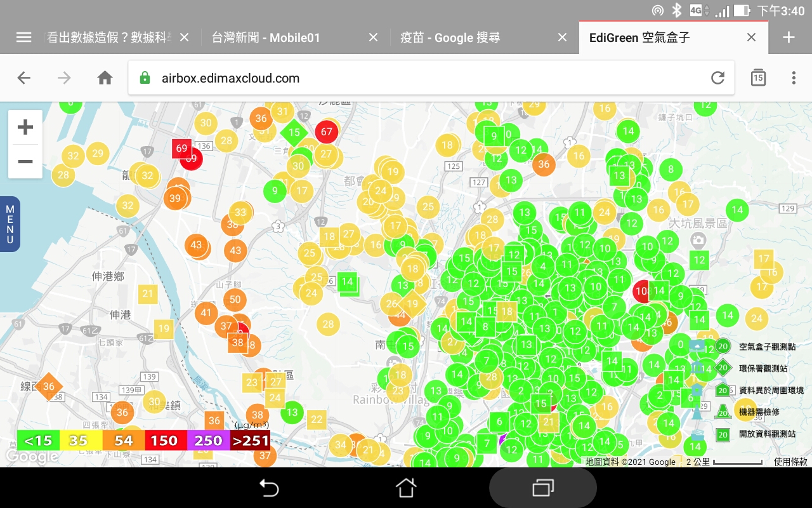
Task: Tap the battery status bar icon
Action: coord(742,10)
